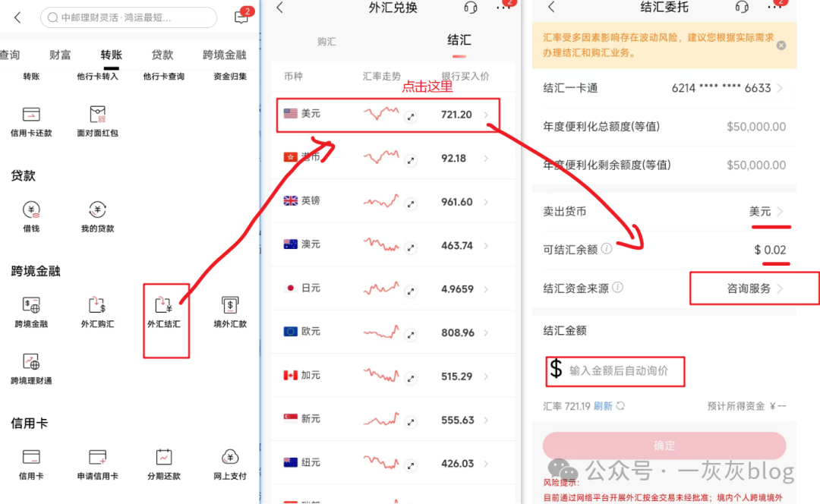Select the 纽元 currency row
Image resolution: width=820 pixels, height=504 pixels.
click(393, 463)
